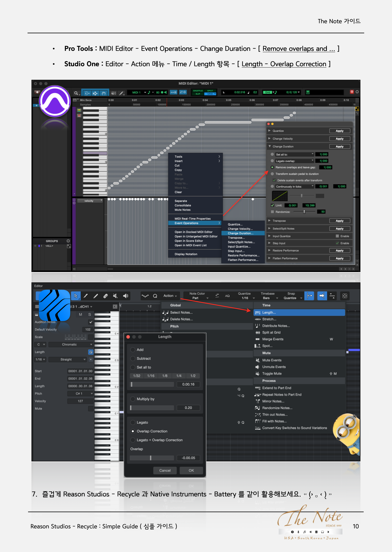This screenshot has height=552, width=392.
Task: Click the piano keyboard icon in Pro Tools toolbar
Action: coord(308,92)
